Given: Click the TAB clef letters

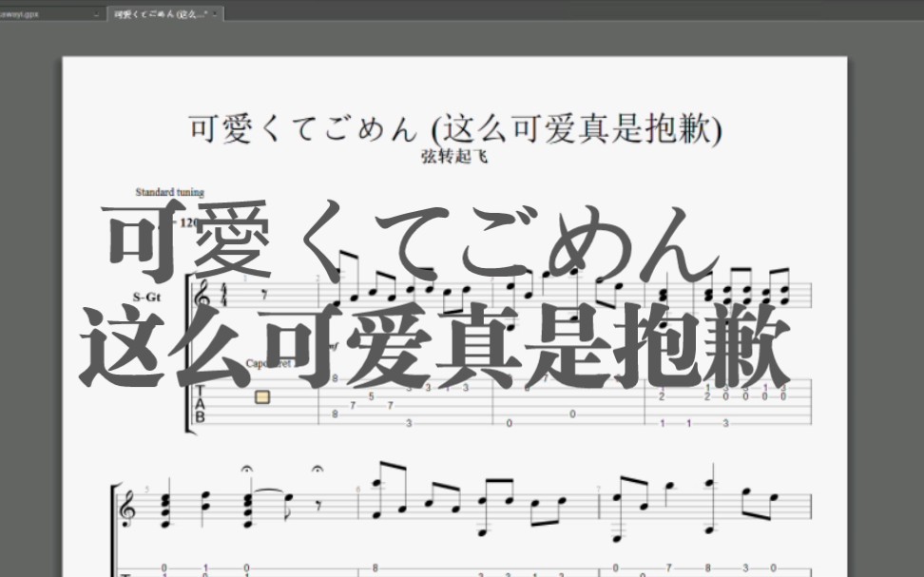Looking at the screenshot, I should [x=200, y=404].
